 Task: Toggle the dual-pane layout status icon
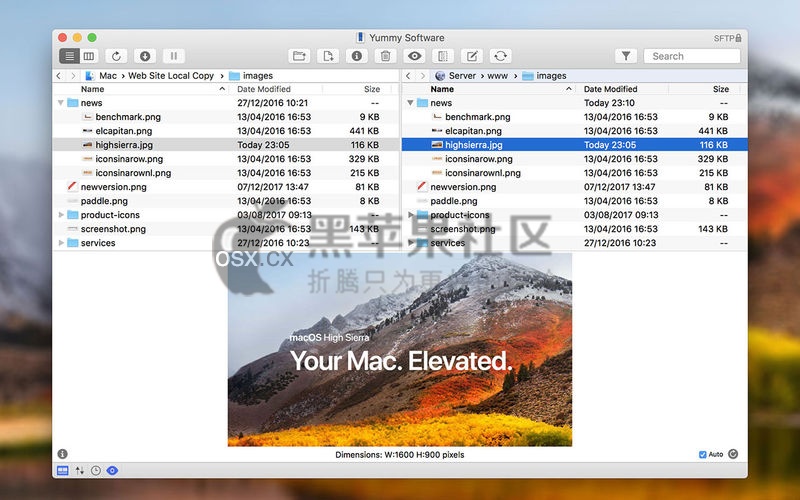63,470
